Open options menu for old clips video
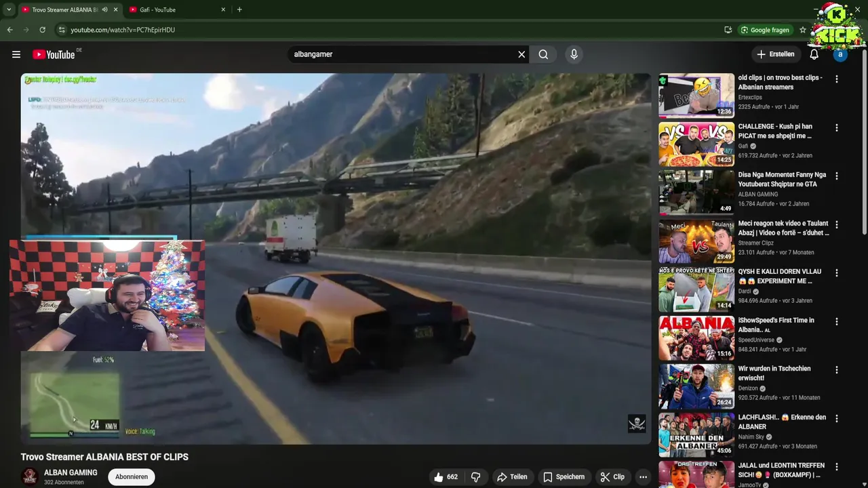Viewport: 868px width, 488px height. (837, 79)
